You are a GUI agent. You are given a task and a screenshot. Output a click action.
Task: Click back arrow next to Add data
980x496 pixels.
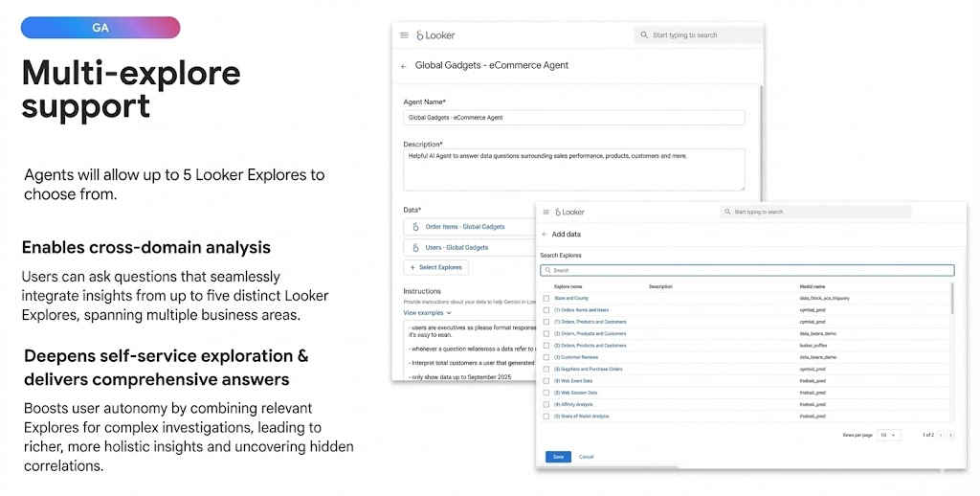click(545, 235)
